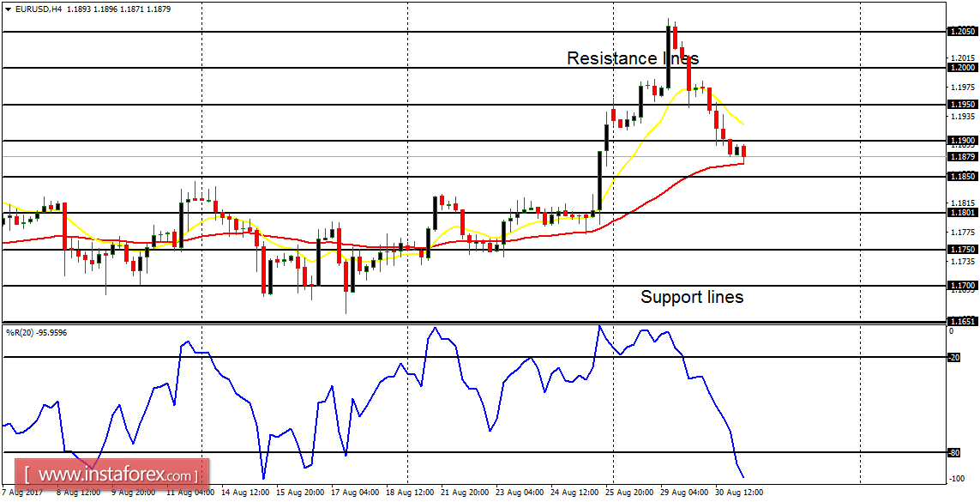This screenshot has width=980, height=502.
Task: Click the EURUSD,H4 symbol label
Action: 40,9
